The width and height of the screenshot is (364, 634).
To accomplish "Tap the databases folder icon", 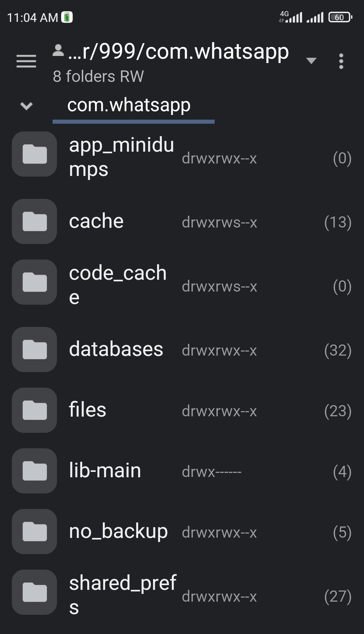I will (x=34, y=350).
